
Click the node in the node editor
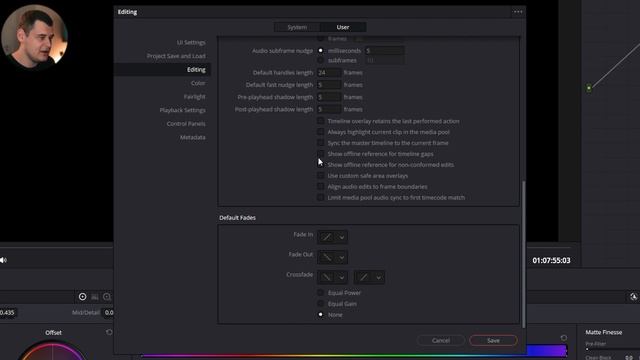[x=589, y=88]
